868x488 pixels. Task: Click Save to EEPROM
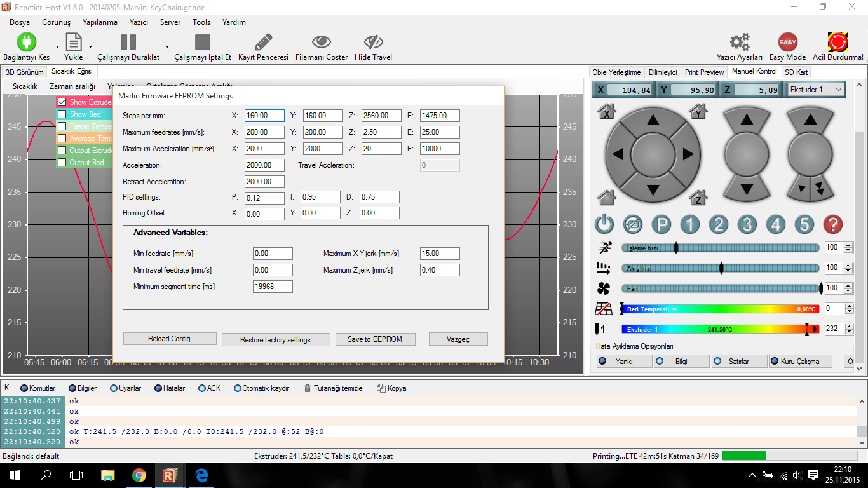[x=375, y=339]
